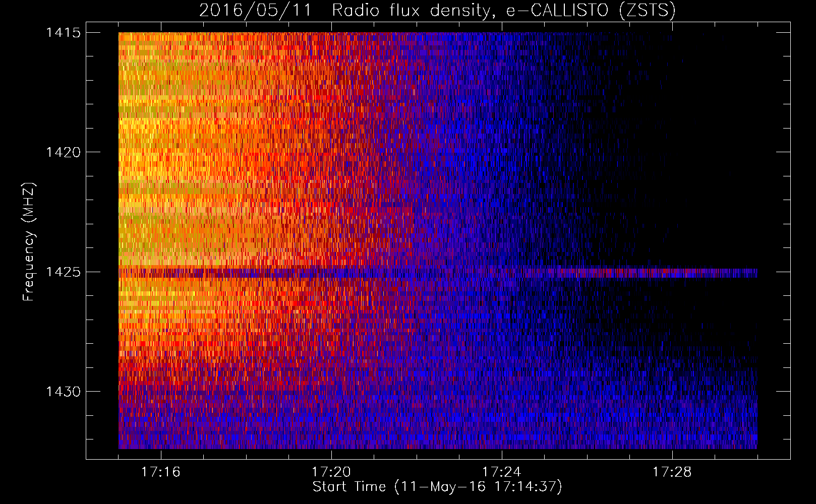This screenshot has height=504, width=816.
Task: Select the 1415 frequency tick label
Action: pyautogui.click(x=64, y=33)
